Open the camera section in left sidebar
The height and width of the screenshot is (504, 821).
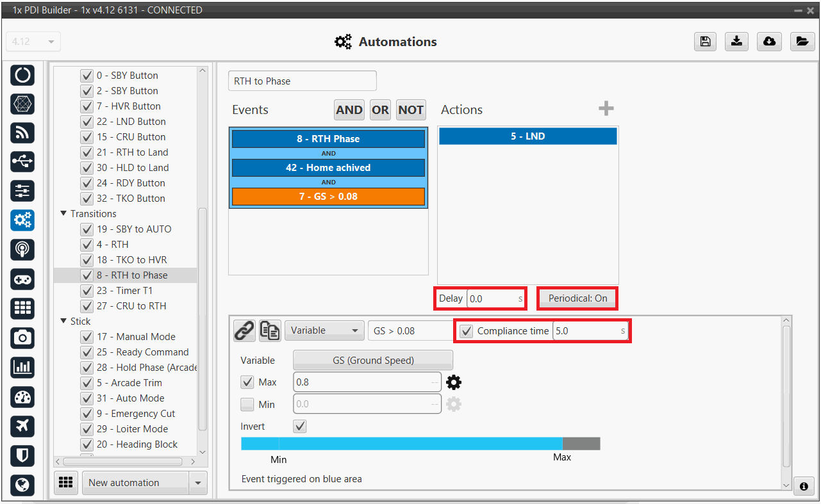(x=22, y=337)
